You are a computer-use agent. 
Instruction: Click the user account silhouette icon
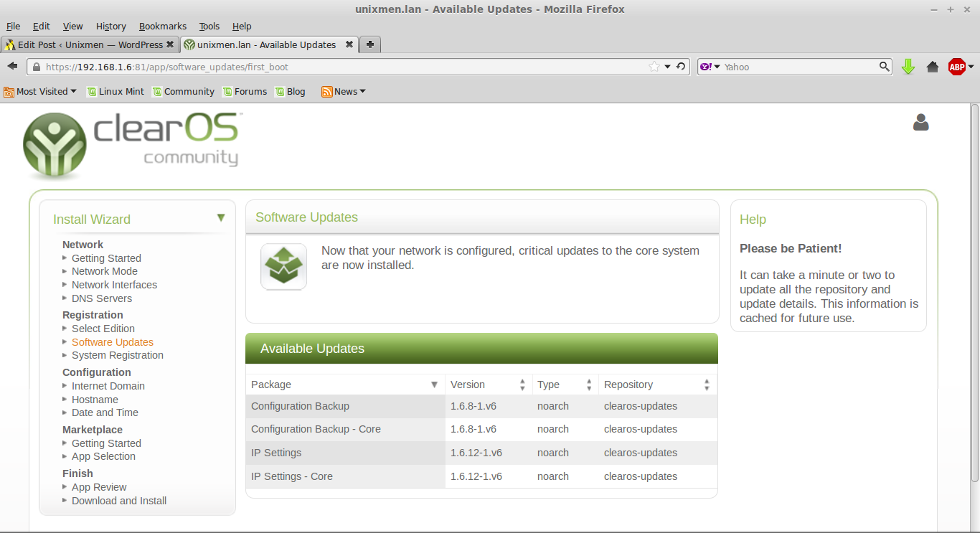920,123
